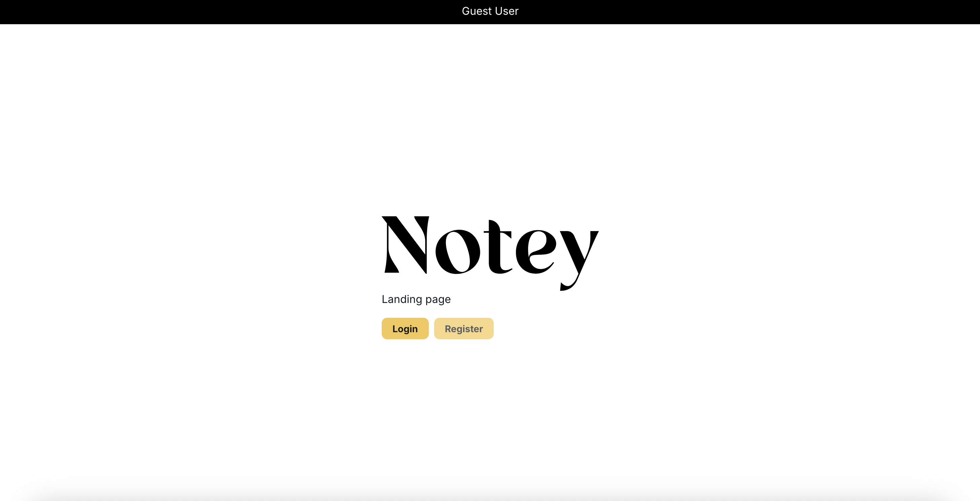Click the Login button

pos(405,328)
